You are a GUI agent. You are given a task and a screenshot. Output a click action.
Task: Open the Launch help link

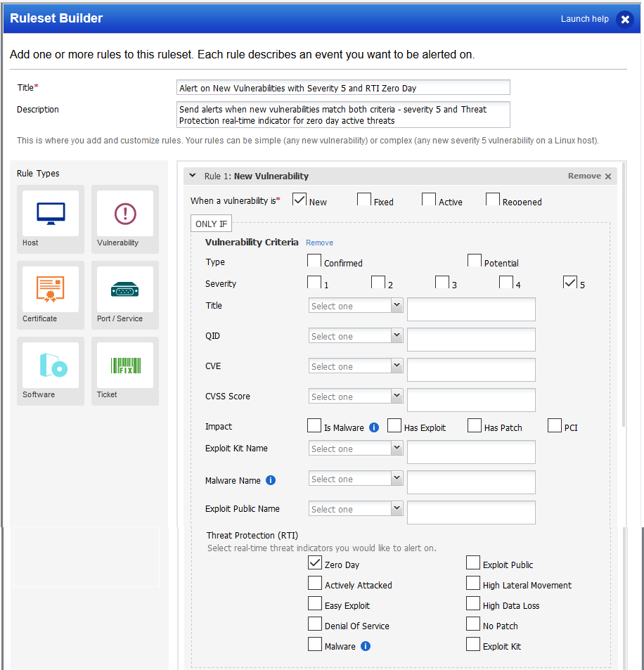coord(585,19)
